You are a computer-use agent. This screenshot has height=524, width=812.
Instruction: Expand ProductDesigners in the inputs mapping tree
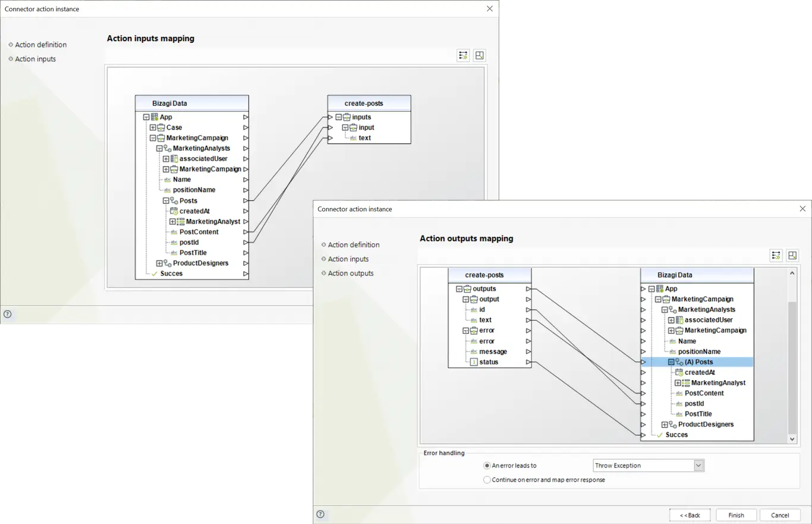[159, 263]
